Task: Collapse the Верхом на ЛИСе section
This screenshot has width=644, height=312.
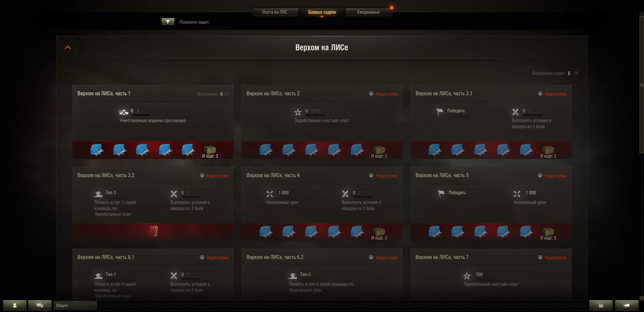Action: tap(68, 48)
